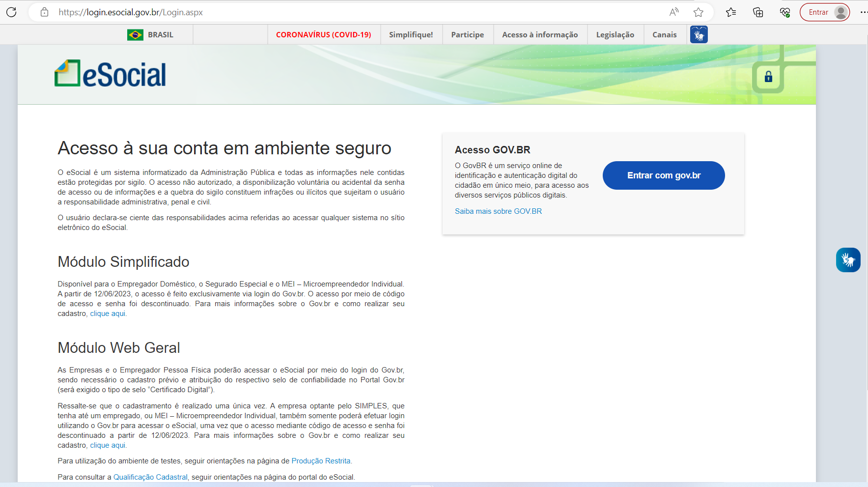Click the Entrar com gov.br button
Screen dimensions: 868x487
point(664,175)
